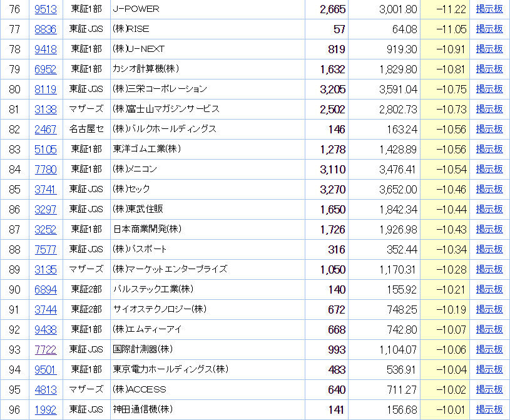This screenshot has width=510, height=420.
Task: Open 掲示板 link for 富士山マガジンサービス row
Action: pos(489,109)
